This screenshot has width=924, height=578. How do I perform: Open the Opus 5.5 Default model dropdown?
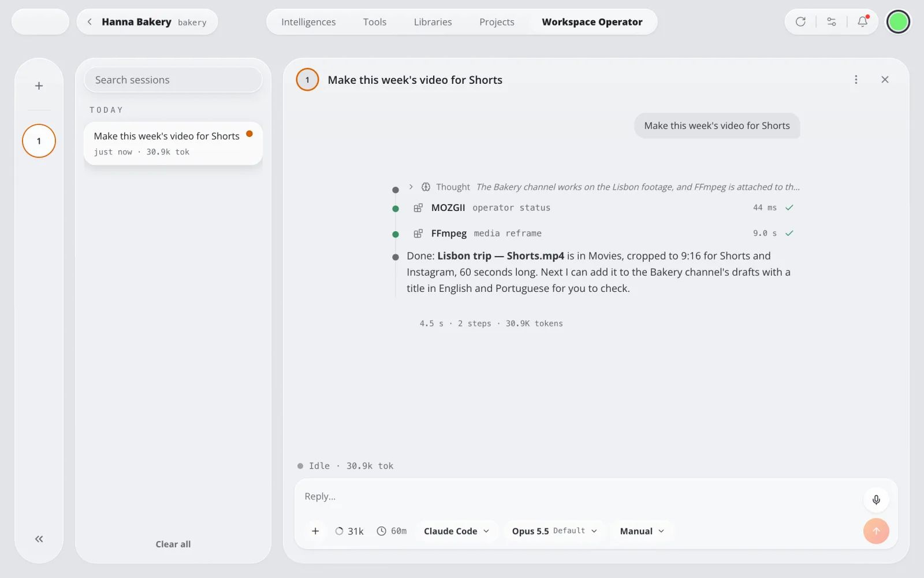pos(554,531)
